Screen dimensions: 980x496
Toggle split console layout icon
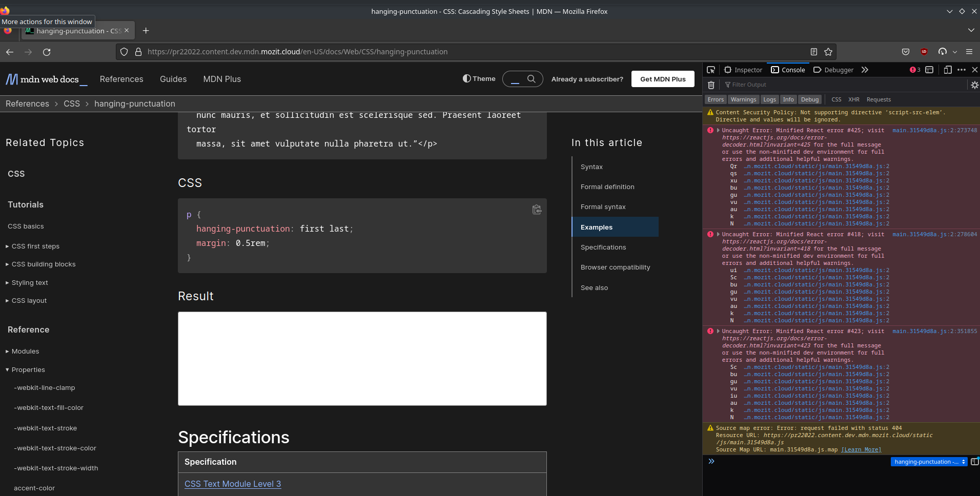click(929, 70)
